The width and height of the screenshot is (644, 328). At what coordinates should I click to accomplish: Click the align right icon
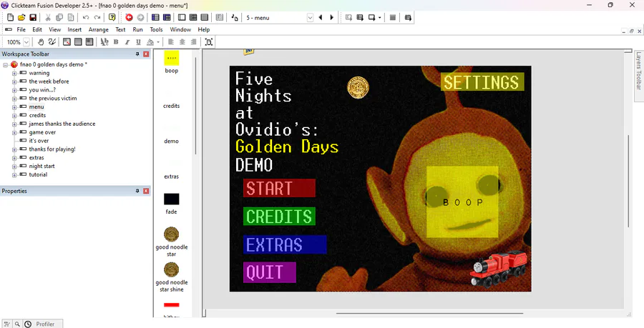[x=193, y=42]
